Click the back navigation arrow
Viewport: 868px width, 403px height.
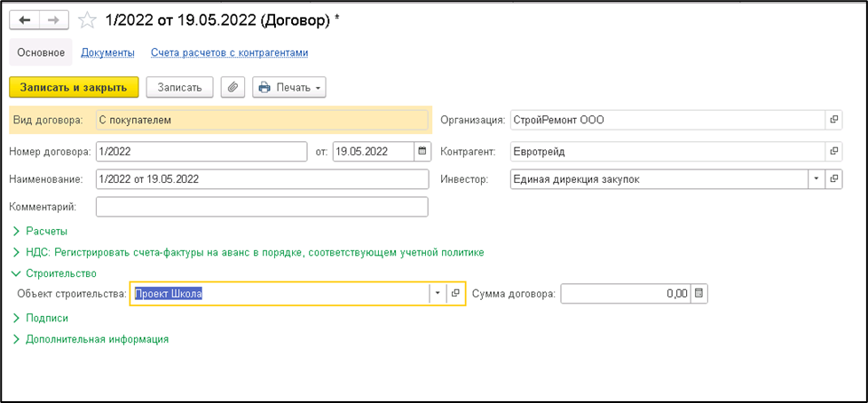coord(25,20)
